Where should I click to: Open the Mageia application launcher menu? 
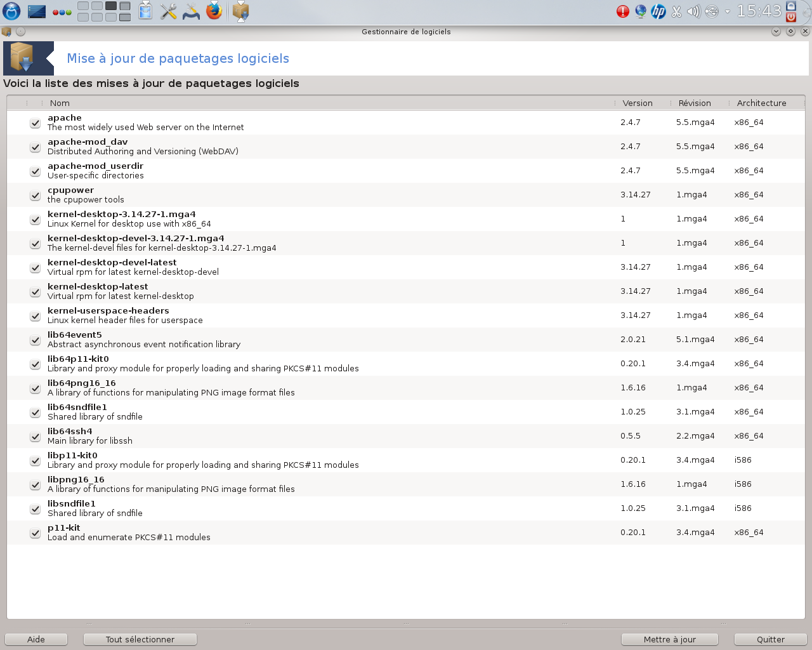(x=11, y=11)
